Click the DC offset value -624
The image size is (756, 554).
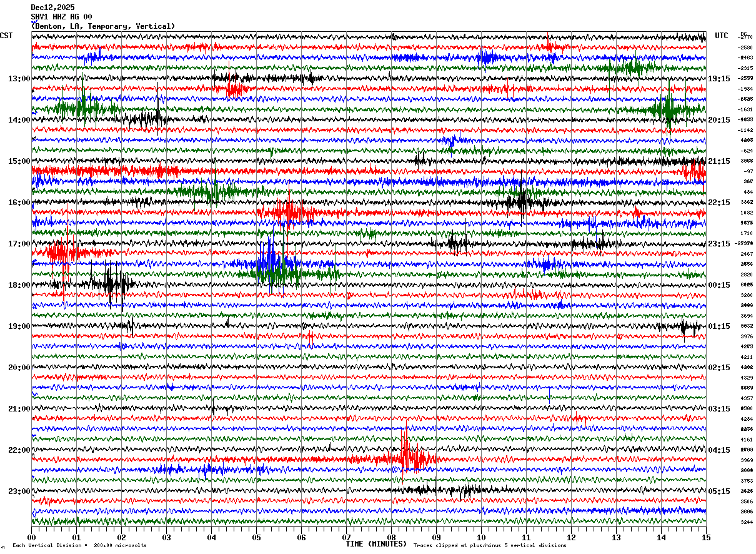tap(747, 151)
